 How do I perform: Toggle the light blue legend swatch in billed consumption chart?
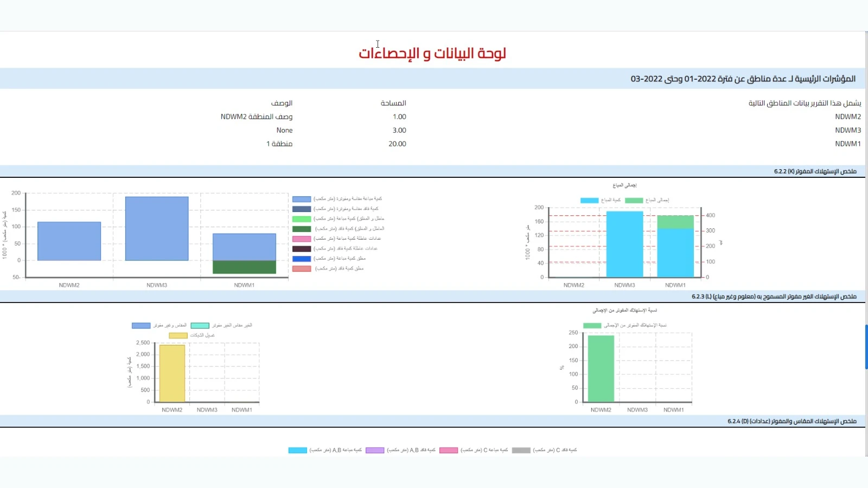[x=302, y=199]
